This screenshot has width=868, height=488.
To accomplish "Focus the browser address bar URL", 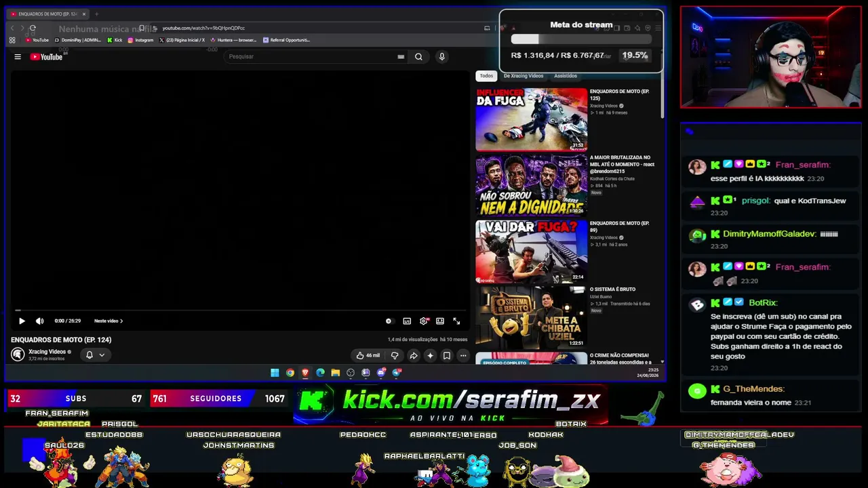I will pos(203,28).
